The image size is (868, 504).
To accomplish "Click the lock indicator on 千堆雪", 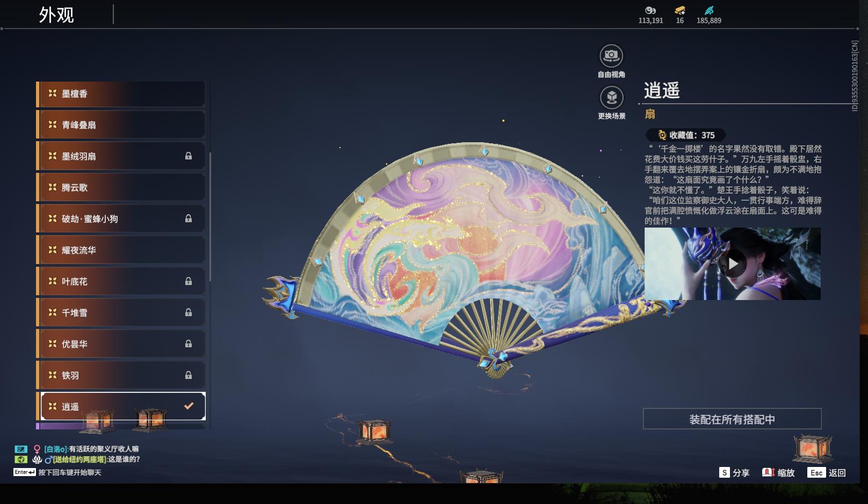I will 189,312.
